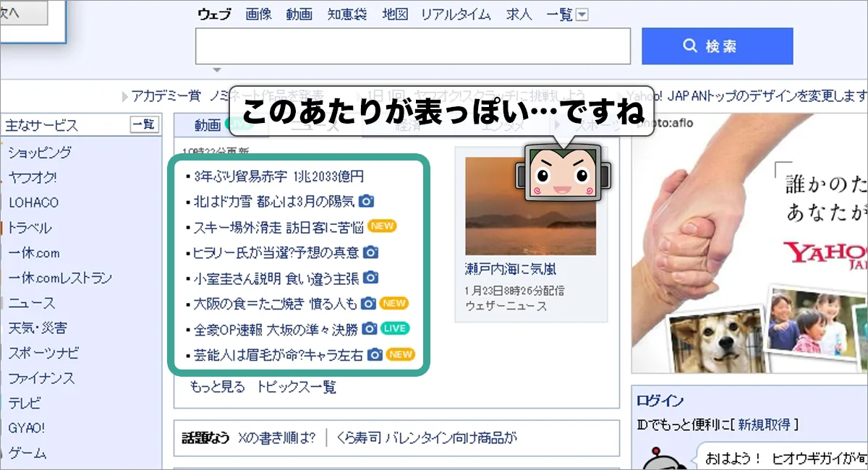Open ニュース in services list
The height and width of the screenshot is (470, 868).
click(32, 303)
